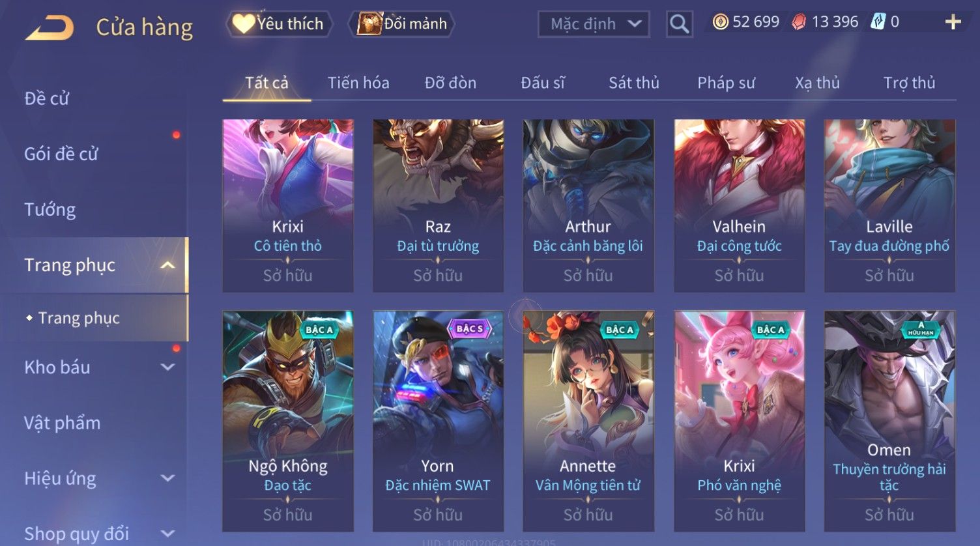This screenshot has width=980, height=546.
Task: Expand the Hiệu ứng sidebar section
Action: tap(167, 478)
